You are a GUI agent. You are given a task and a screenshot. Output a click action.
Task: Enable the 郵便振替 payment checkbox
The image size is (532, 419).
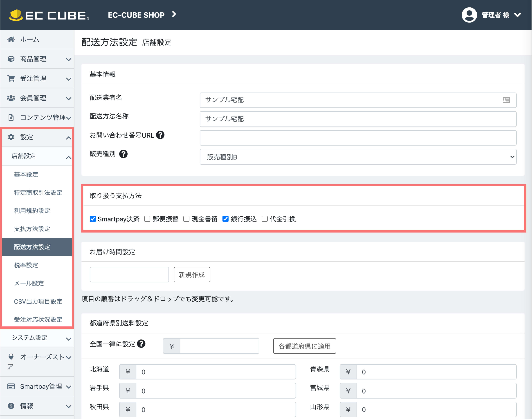point(147,219)
